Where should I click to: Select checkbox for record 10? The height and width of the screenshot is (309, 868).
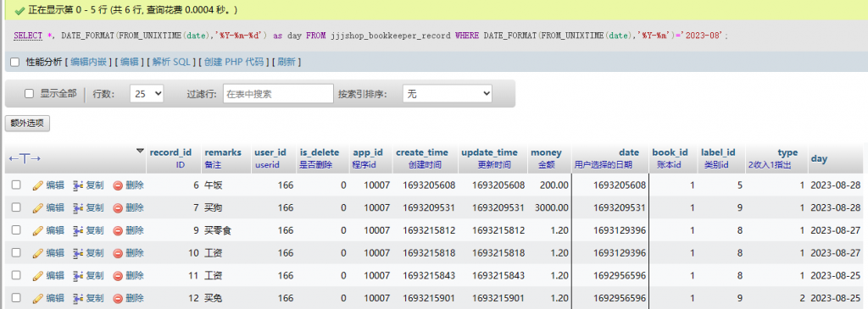pyautogui.click(x=17, y=252)
